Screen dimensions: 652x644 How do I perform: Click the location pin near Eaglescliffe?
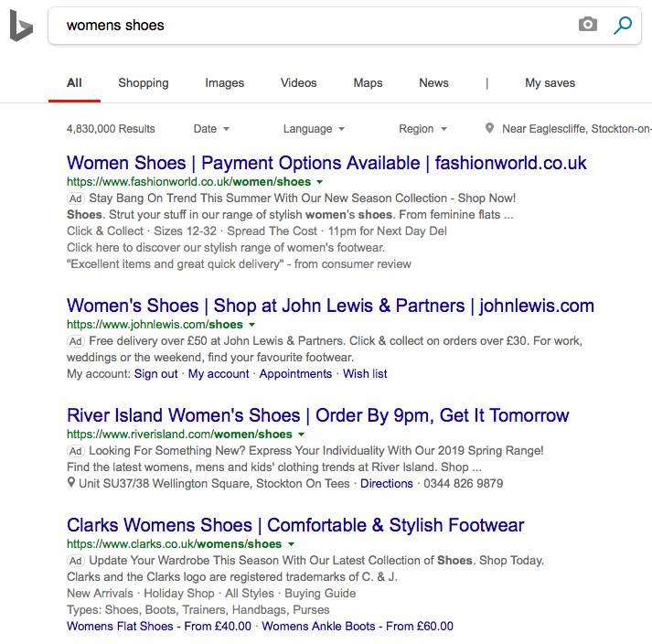[489, 128]
